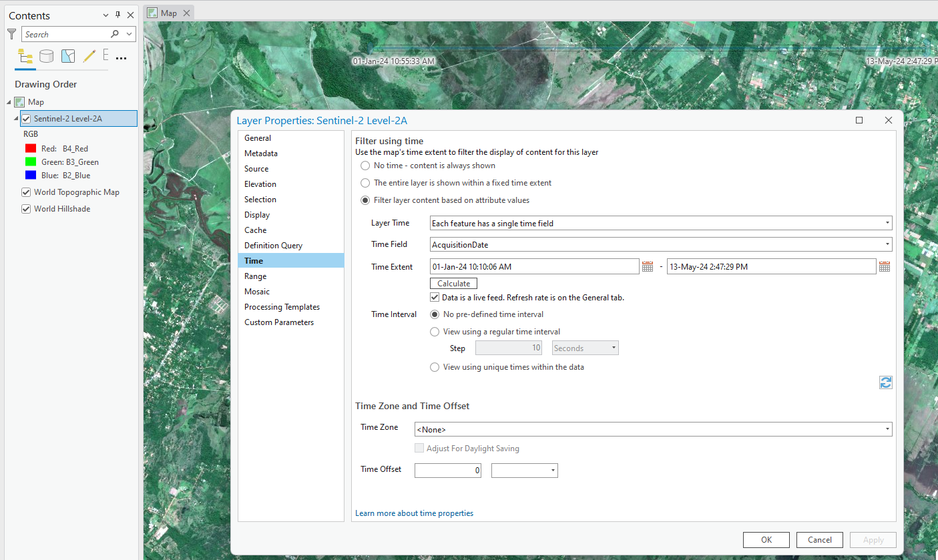938x560 pixels.
Task: Open the calendar picker for start time
Action: pos(647,266)
